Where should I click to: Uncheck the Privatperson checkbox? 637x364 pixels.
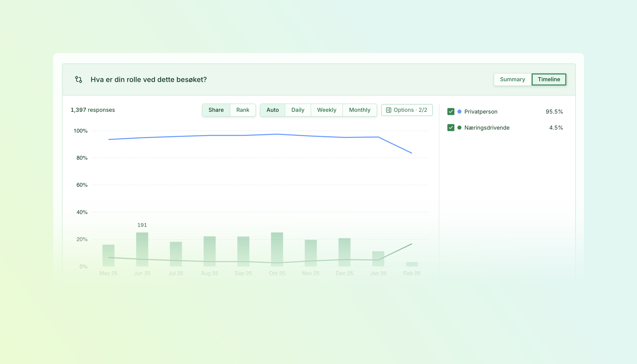coord(451,112)
